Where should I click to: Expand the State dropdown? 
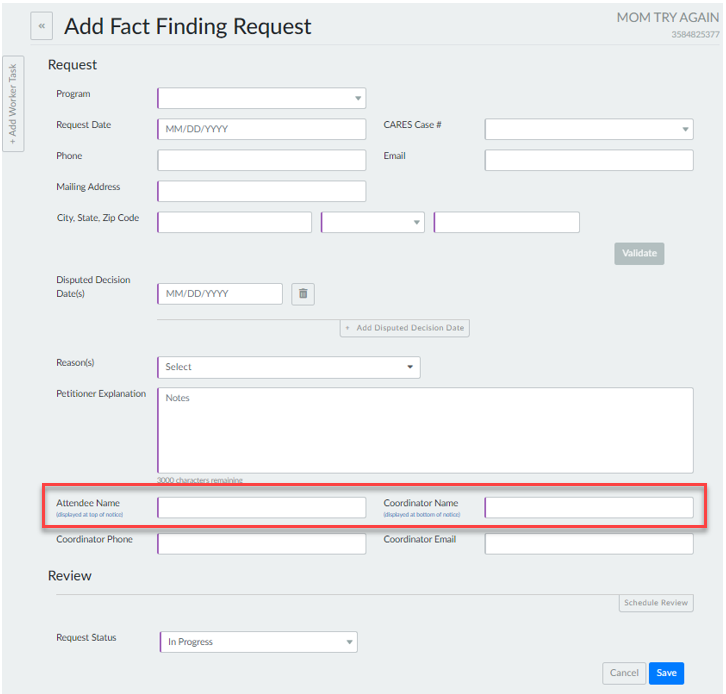[372, 222]
